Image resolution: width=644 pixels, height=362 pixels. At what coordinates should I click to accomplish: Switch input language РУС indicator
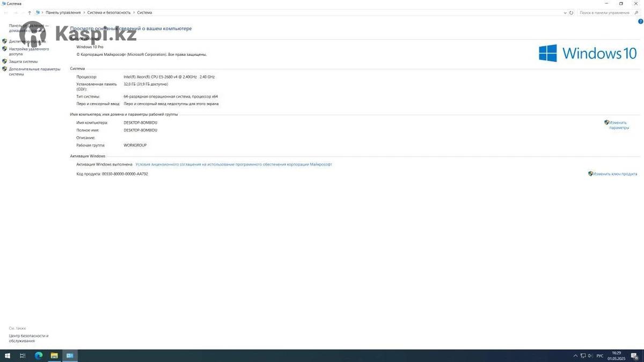[600, 356]
